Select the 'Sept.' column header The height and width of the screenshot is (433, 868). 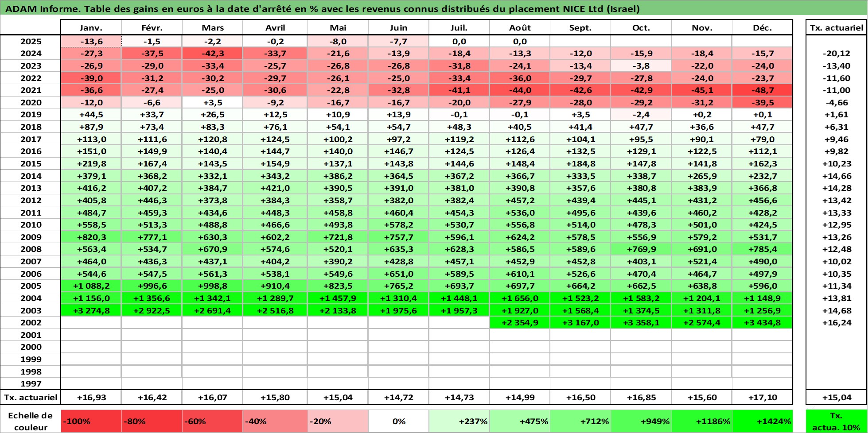(x=580, y=27)
